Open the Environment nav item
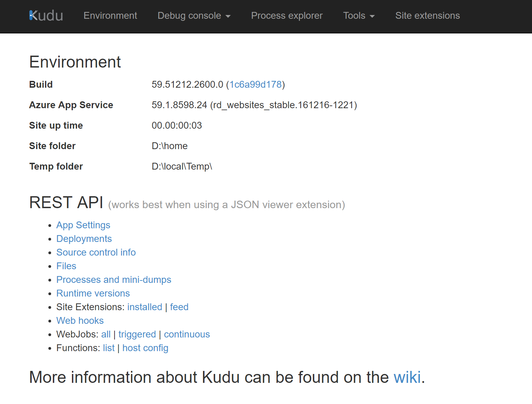 pos(110,16)
